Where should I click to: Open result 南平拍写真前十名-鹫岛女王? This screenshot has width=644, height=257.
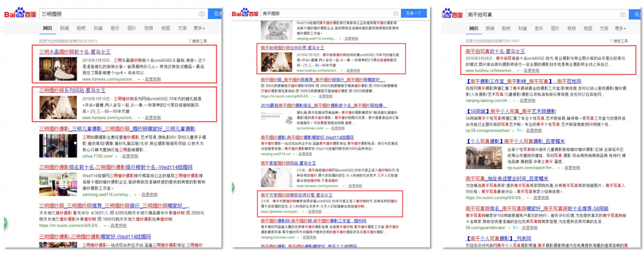[495, 51]
